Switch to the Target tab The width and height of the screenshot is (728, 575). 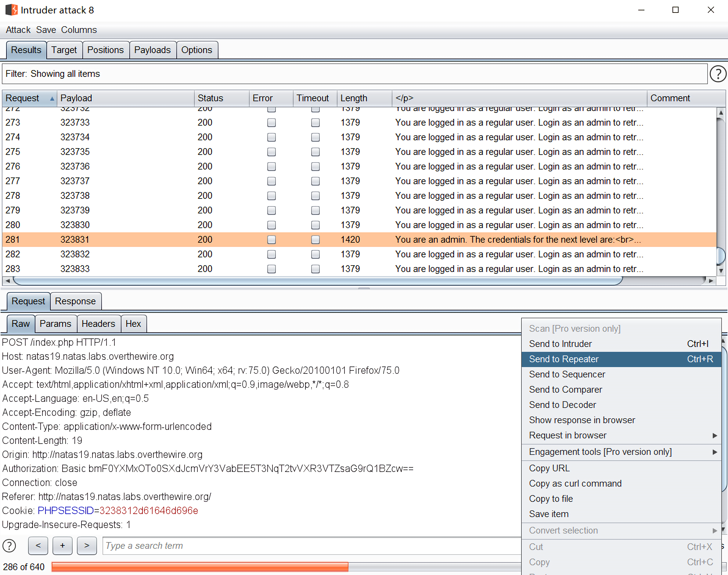(64, 50)
